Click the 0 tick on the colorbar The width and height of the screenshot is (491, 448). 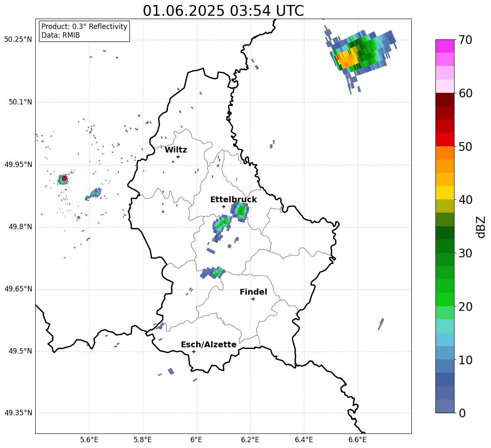[462, 413]
